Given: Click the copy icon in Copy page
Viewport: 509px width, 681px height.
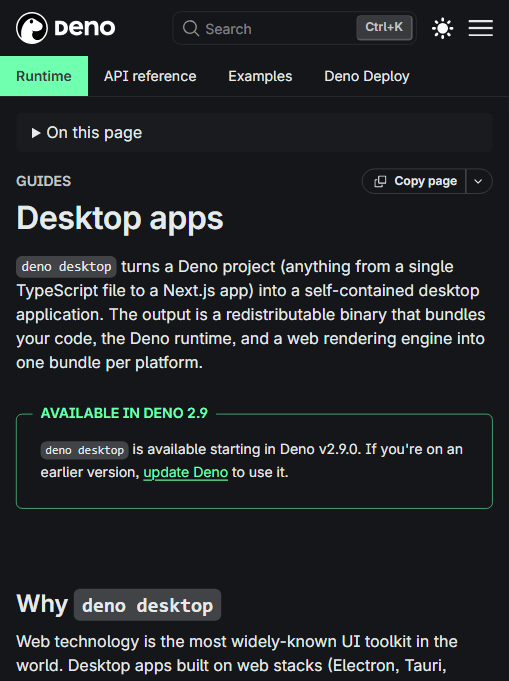Looking at the screenshot, I should click(x=380, y=182).
